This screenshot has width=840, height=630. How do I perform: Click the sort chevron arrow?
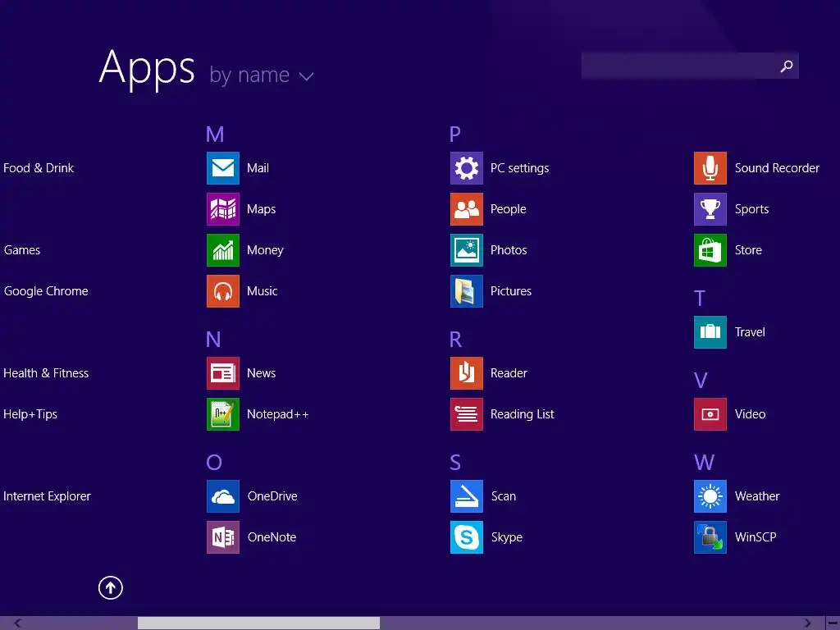click(307, 76)
